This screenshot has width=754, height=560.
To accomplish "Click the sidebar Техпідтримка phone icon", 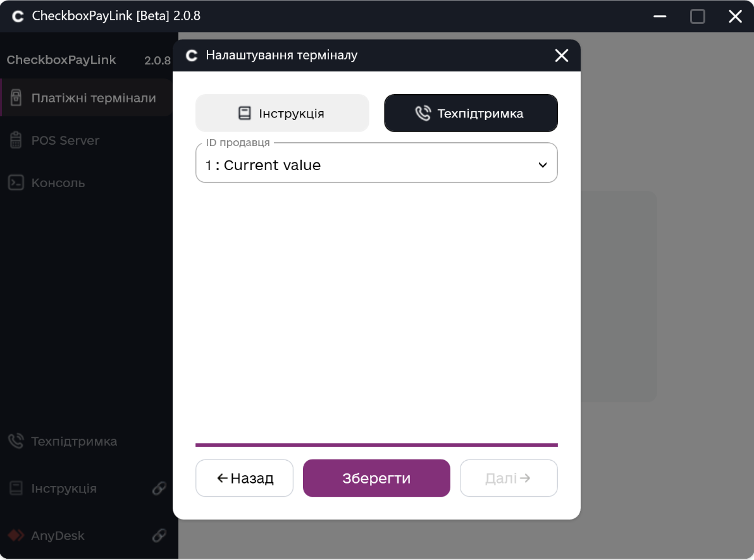I will pyautogui.click(x=16, y=441).
